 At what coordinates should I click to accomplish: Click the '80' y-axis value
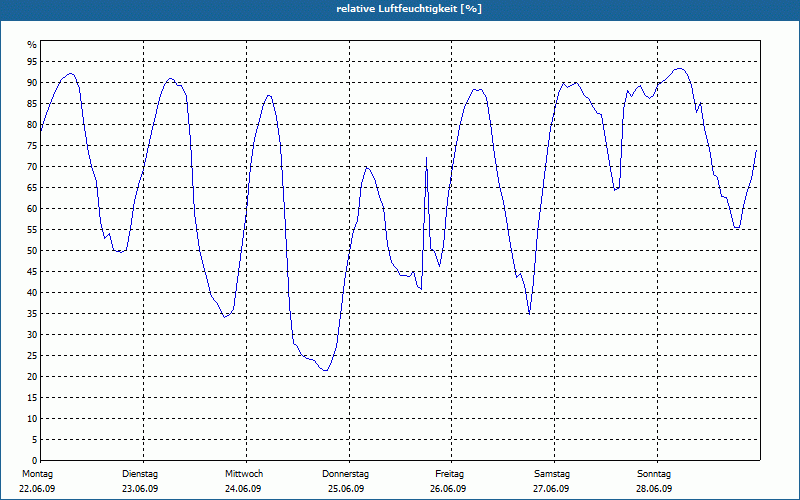(x=32, y=124)
